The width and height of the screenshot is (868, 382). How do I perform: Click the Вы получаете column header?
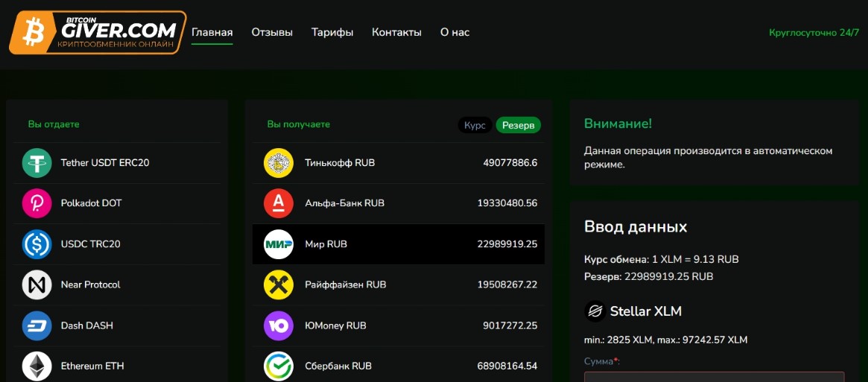(x=298, y=124)
